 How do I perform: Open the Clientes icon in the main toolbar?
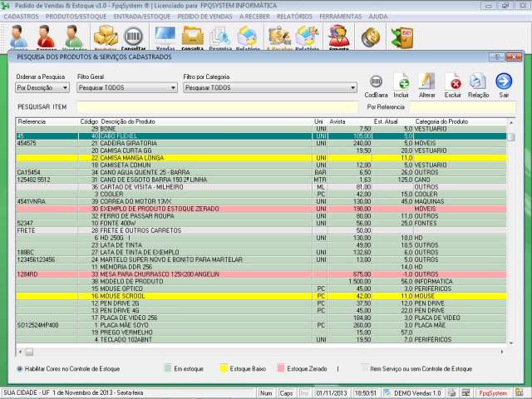click(x=18, y=37)
